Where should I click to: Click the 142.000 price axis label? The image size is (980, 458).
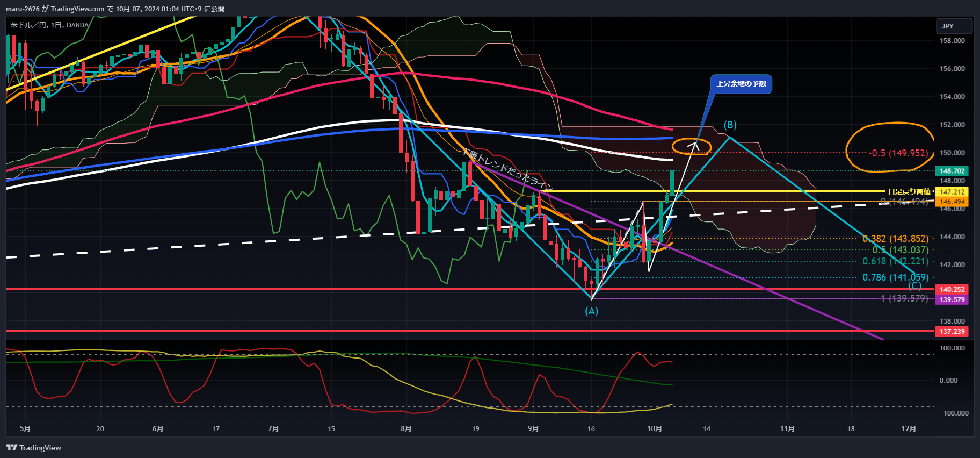(952, 264)
